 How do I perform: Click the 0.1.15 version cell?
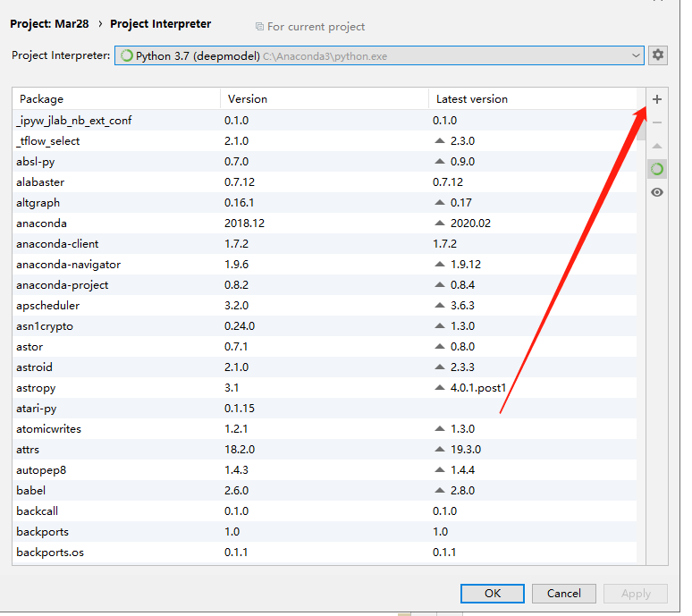pos(240,409)
